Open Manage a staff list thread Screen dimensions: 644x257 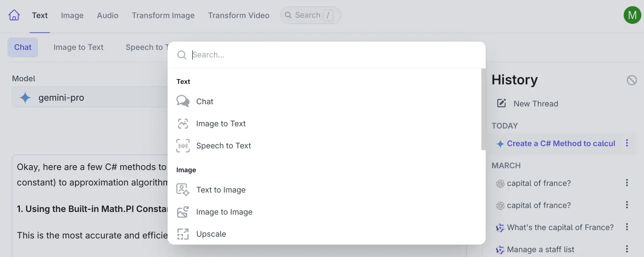coord(540,249)
